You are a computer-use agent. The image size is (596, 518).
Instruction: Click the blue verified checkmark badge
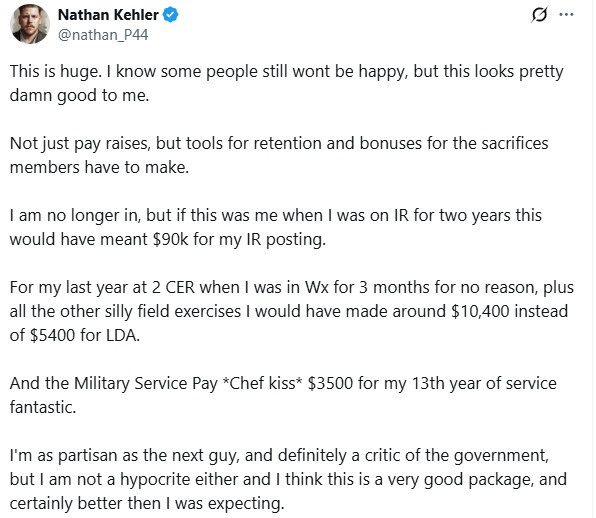pos(171,15)
